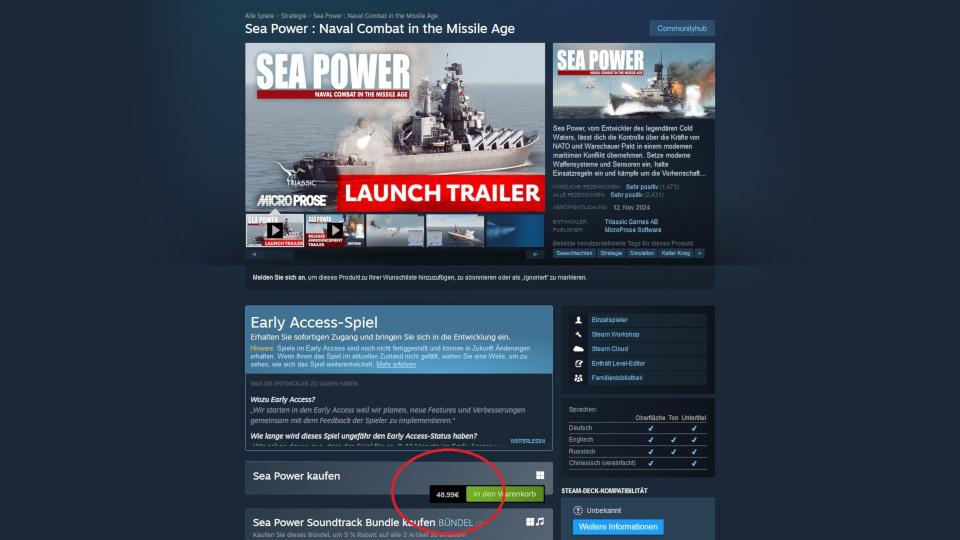Click the music note icon on Soundtrack Bundle
This screenshot has height=540, width=960.
point(540,522)
